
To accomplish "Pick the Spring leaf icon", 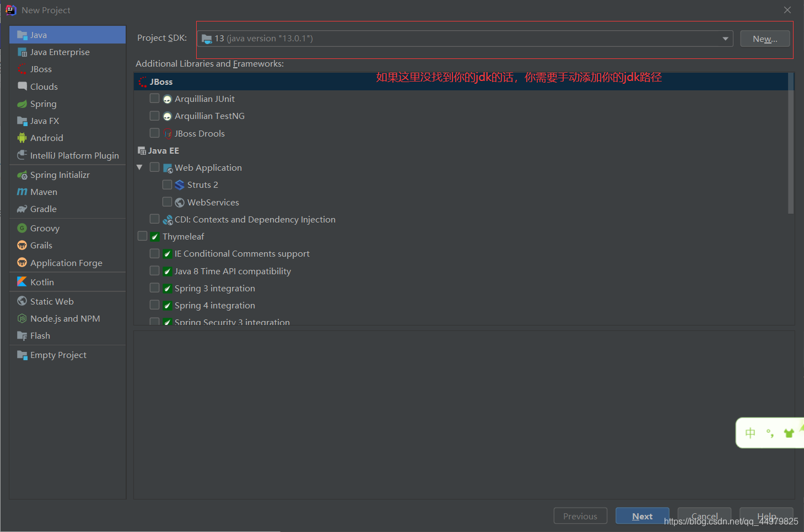I will (x=22, y=104).
